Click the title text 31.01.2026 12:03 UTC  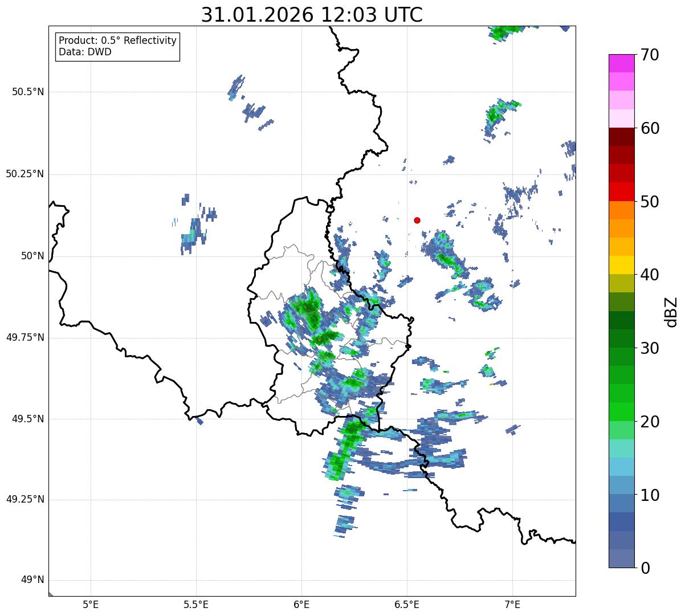312,15
